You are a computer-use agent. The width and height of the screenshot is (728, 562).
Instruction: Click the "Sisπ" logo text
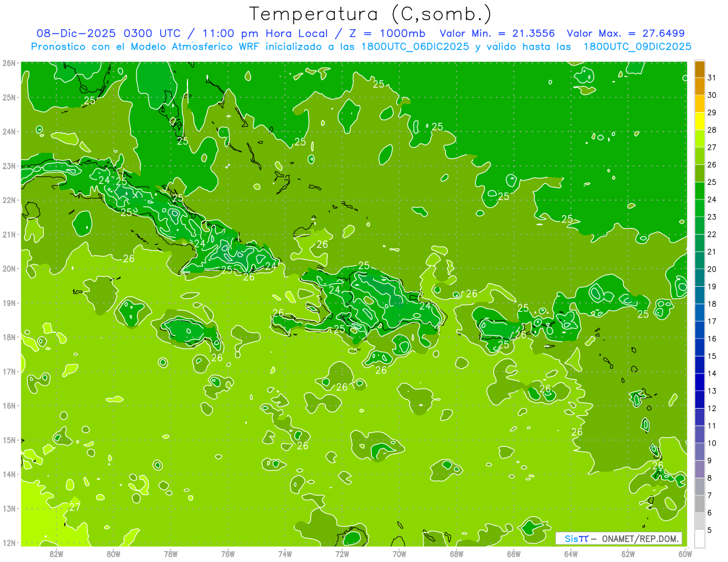click(576, 538)
